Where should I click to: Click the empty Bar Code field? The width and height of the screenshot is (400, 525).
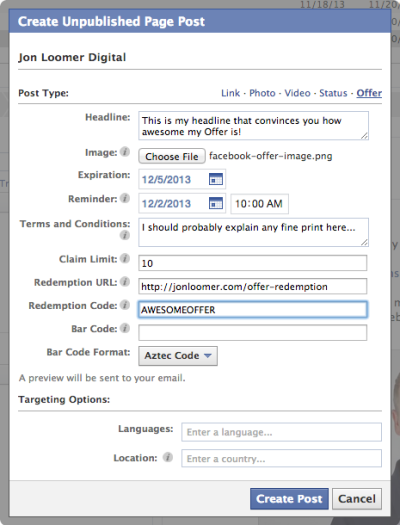[253, 333]
